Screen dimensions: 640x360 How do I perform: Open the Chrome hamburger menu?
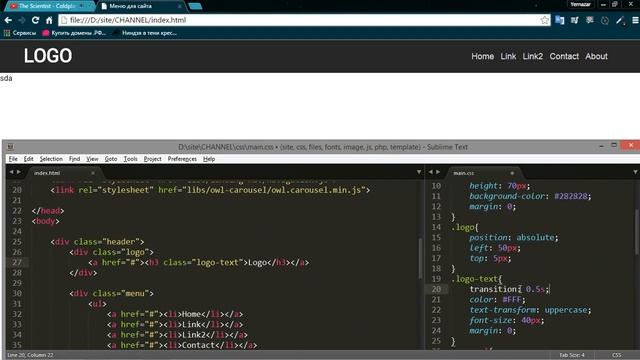click(x=635, y=20)
